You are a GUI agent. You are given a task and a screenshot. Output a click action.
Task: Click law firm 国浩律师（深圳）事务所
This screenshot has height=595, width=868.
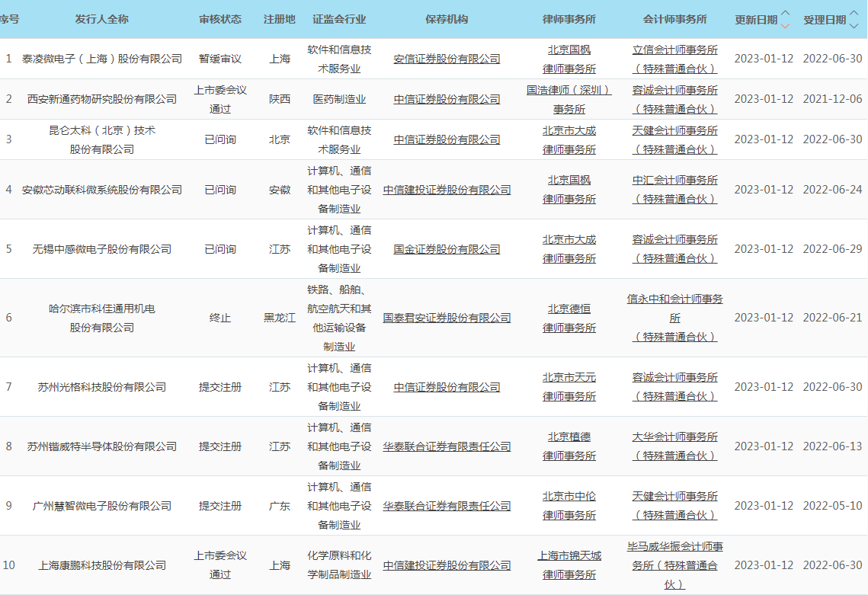(x=569, y=99)
